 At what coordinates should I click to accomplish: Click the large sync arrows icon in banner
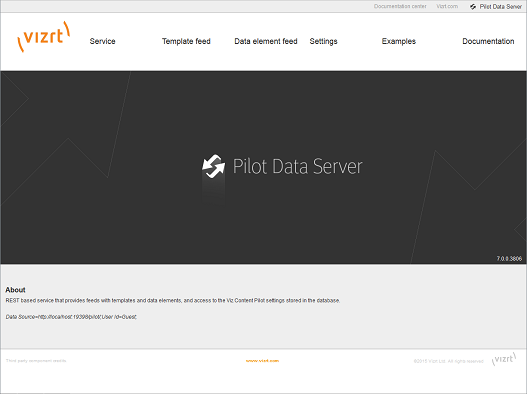click(x=213, y=166)
